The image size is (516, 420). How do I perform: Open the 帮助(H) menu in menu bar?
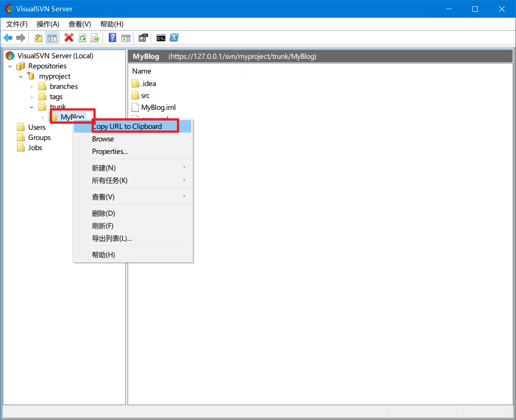(x=112, y=24)
